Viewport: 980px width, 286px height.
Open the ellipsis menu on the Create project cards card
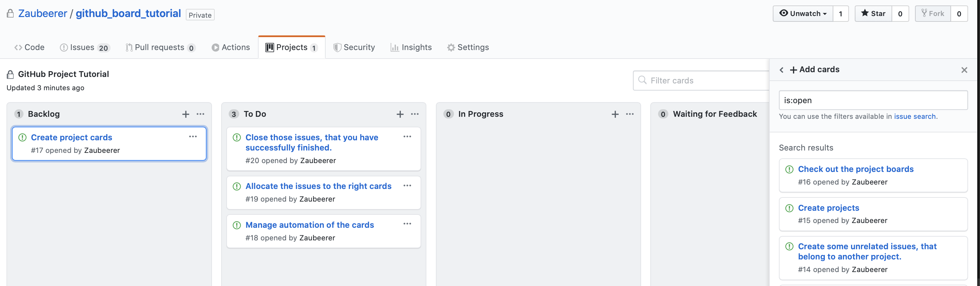[x=193, y=137]
